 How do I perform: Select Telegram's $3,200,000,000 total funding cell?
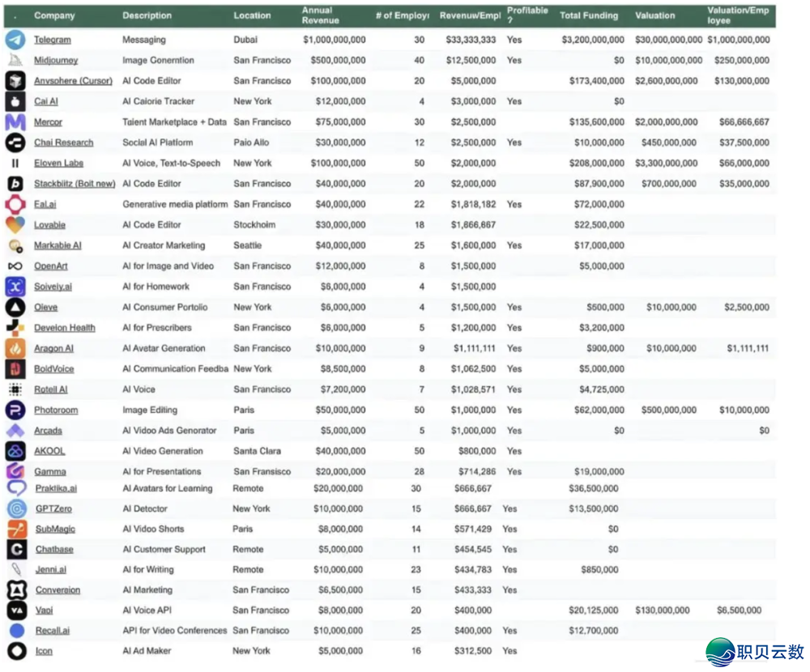click(x=593, y=40)
